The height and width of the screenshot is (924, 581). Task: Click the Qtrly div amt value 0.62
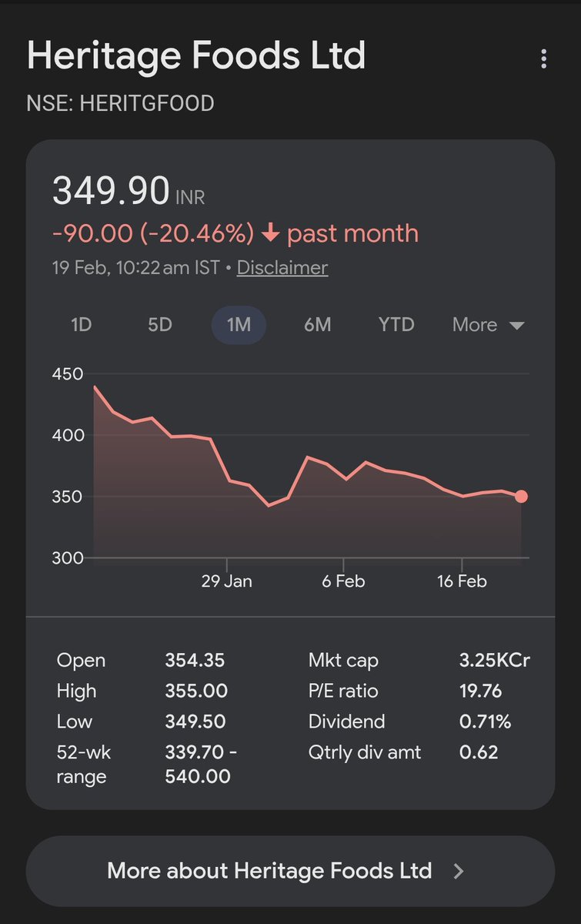pos(479,752)
